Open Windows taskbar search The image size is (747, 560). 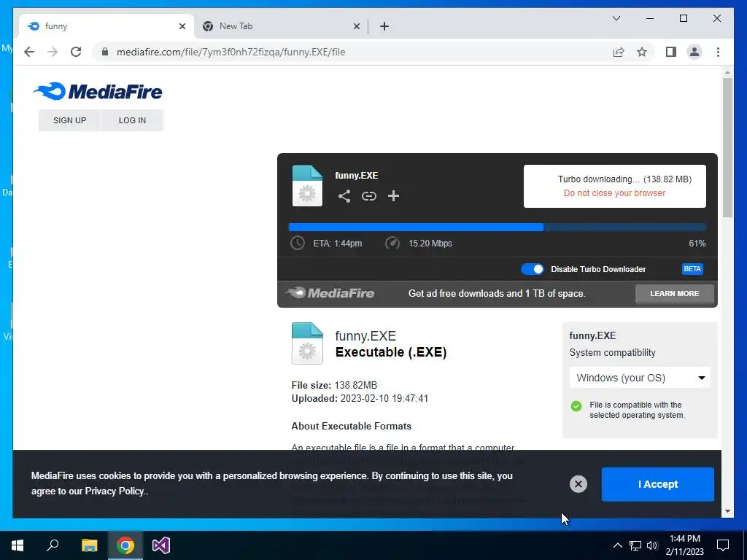coord(53,545)
